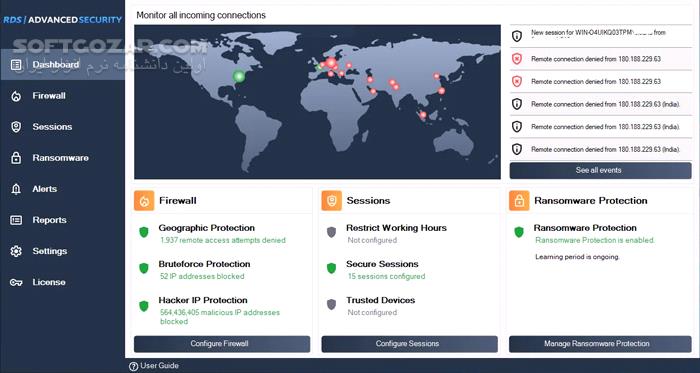Click the Restrict Working Hours heading
700x373 pixels.
pos(396,228)
